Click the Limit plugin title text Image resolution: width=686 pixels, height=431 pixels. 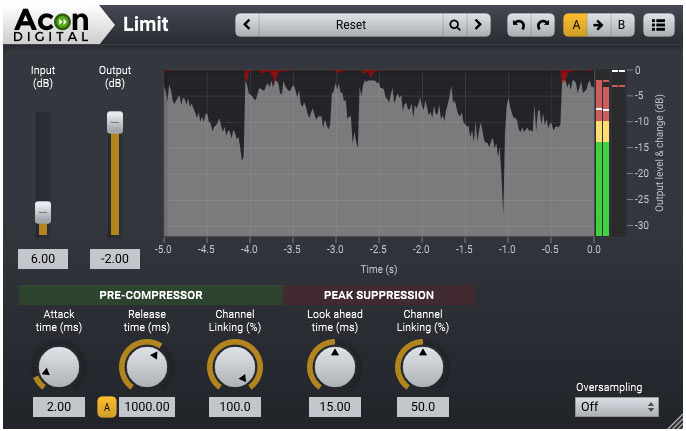pos(145,25)
